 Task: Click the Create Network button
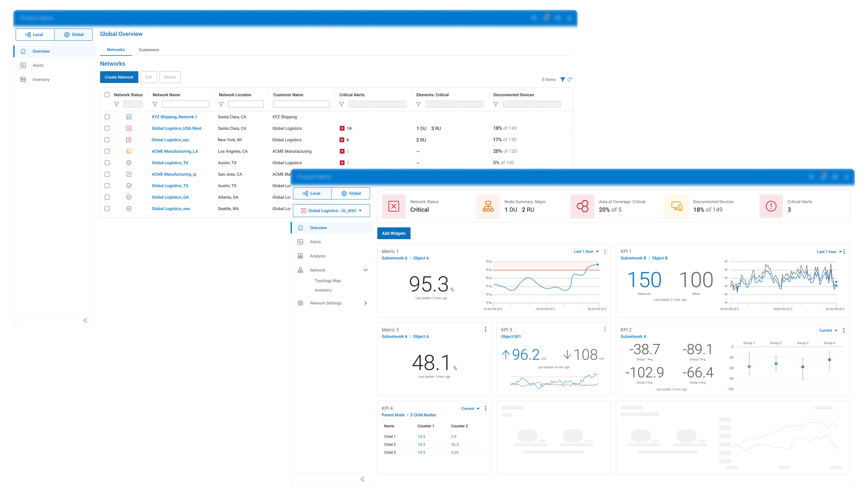pos(119,77)
